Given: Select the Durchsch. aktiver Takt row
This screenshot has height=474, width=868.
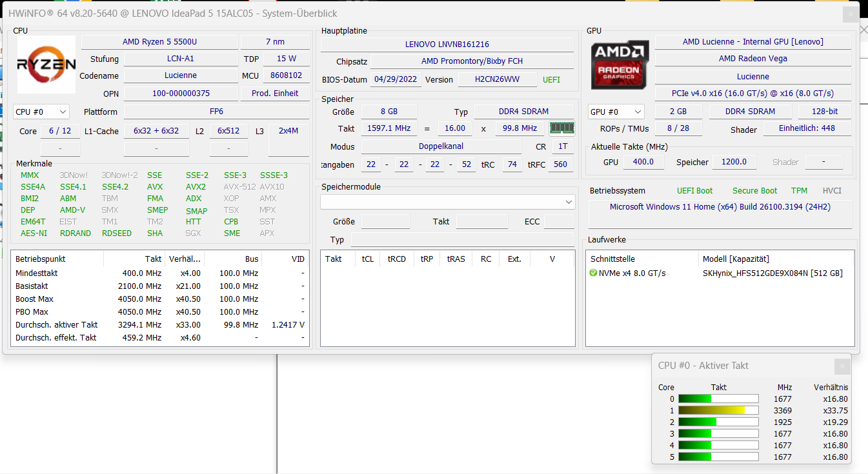Looking at the screenshot, I should pos(160,325).
